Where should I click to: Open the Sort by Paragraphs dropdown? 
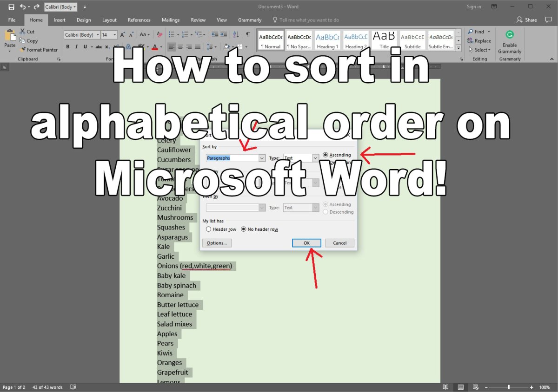[262, 158]
